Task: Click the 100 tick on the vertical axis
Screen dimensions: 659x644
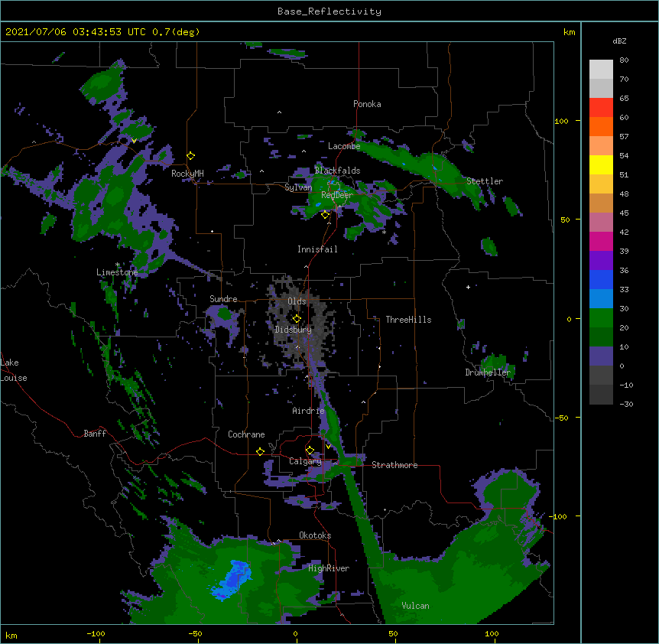Action: 561,121
